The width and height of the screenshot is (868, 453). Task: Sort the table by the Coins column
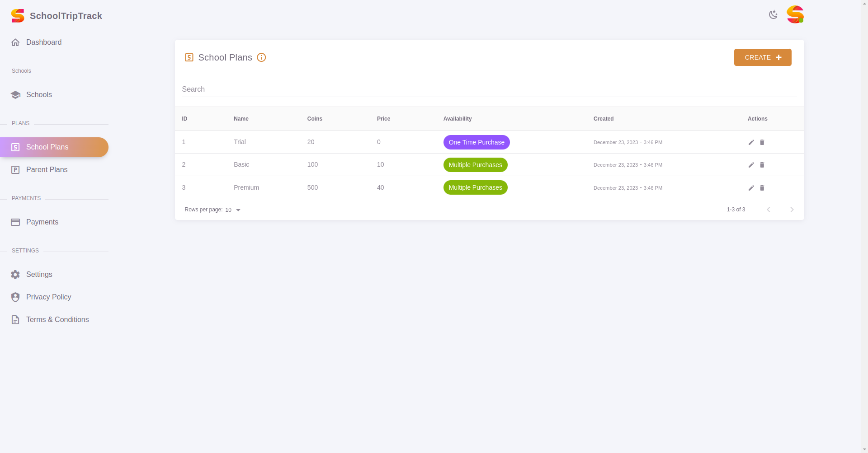click(x=315, y=119)
